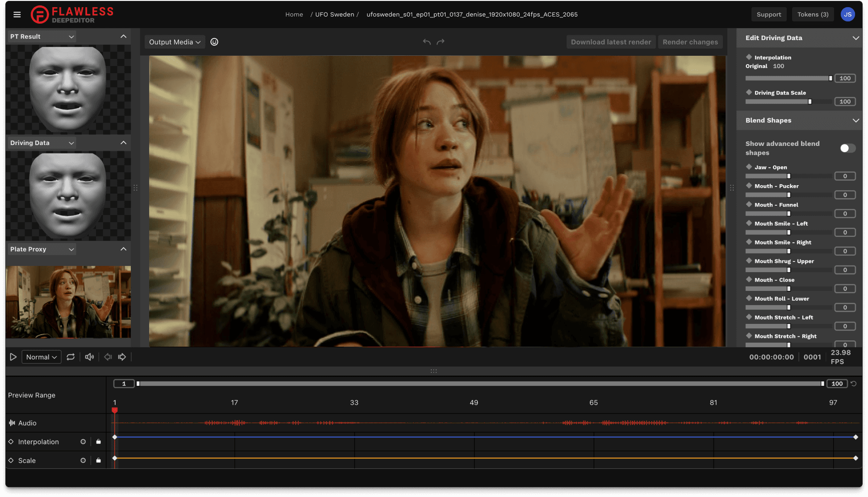Click the Audio track waveform icon
The image size is (868, 497).
pos(12,423)
